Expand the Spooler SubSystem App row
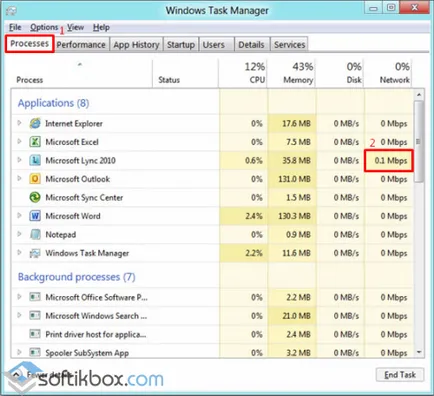 click(x=19, y=352)
